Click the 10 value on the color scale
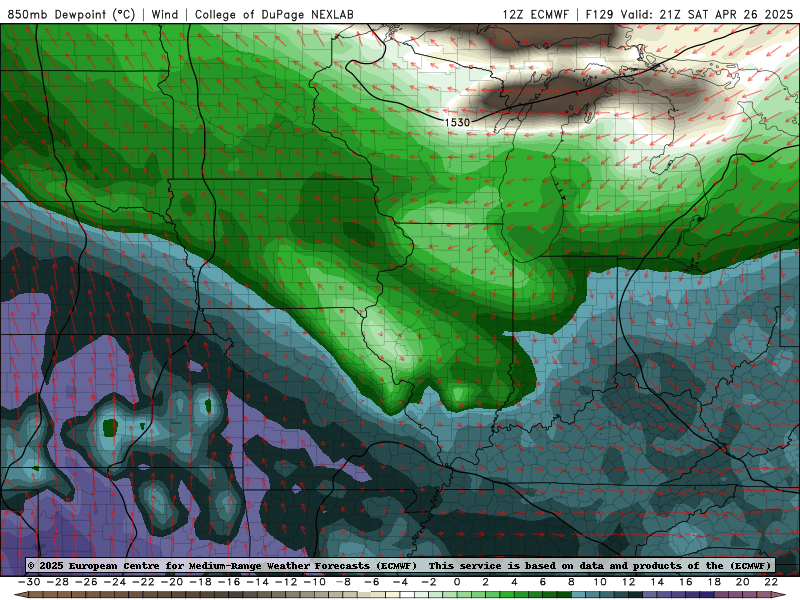The height and width of the screenshot is (600, 800). click(600, 582)
